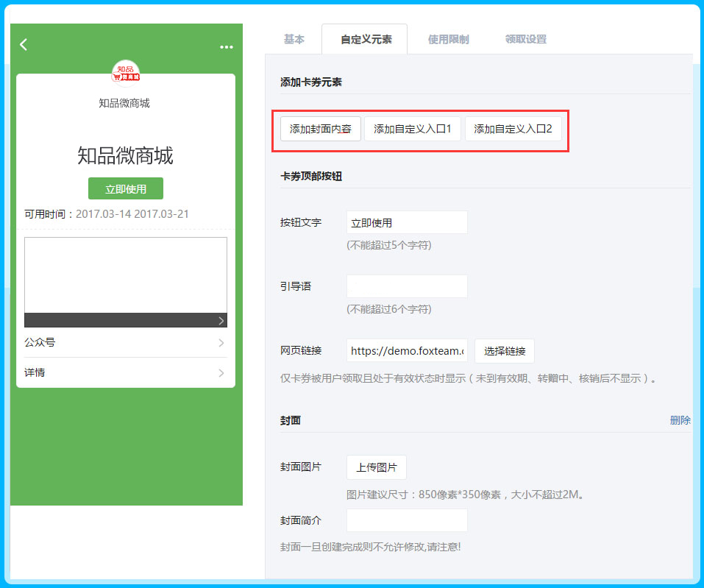704x588 pixels.
Task: Click into the 引导语 text field
Action: [407, 286]
